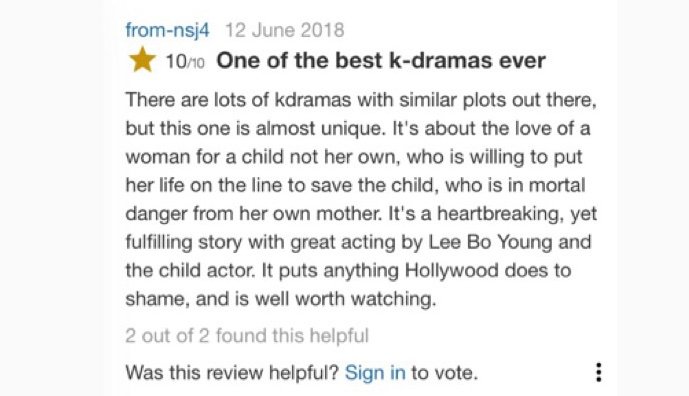Select the review title 'One of the best k-dramas ever'
Viewport: 689px width, 396px height.
click(x=381, y=60)
